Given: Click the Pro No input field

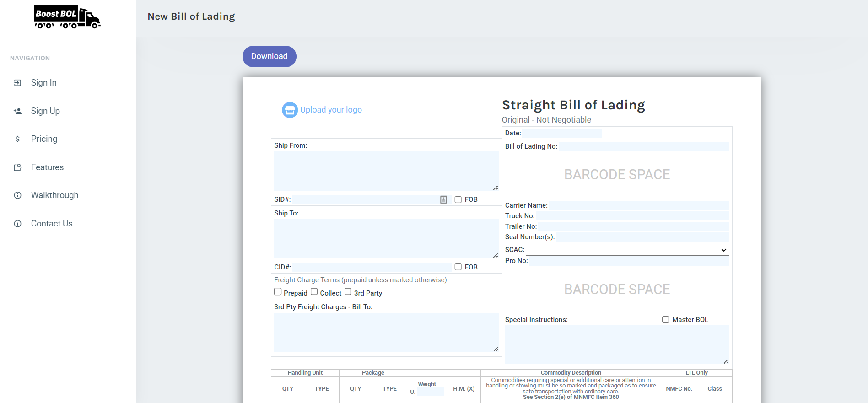Looking at the screenshot, I should pyautogui.click(x=629, y=261).
